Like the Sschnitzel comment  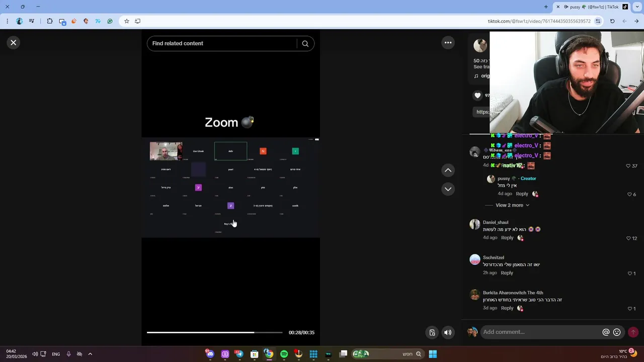(x=629, y=274)
